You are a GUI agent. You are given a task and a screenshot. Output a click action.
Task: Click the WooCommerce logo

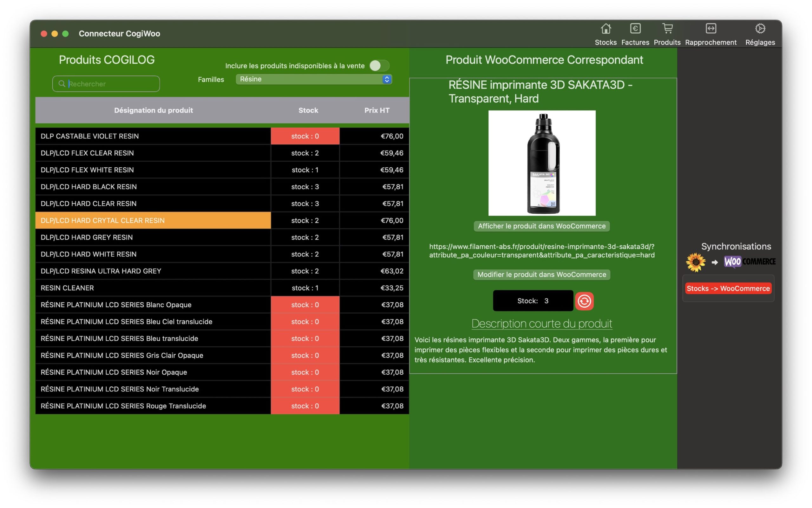[x=750, y=261]
